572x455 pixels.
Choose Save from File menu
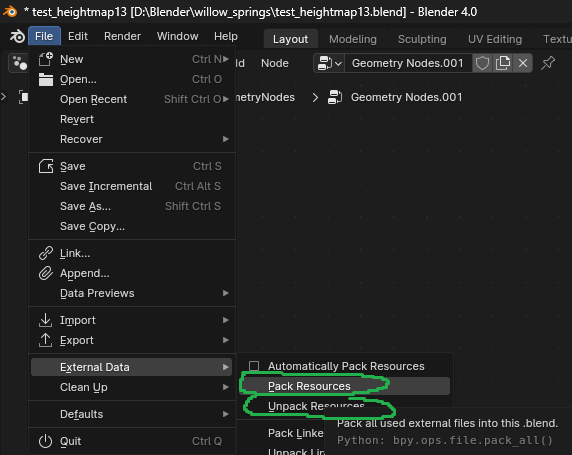point(132,166)
